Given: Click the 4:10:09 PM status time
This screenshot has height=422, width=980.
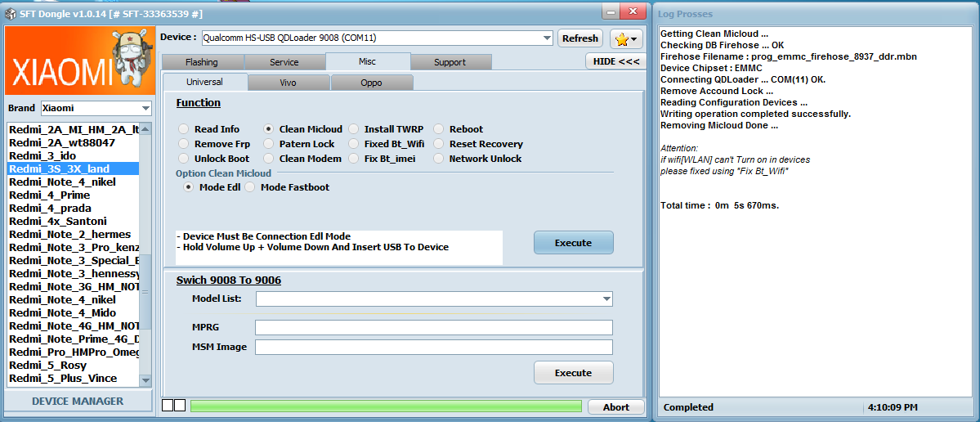Looking at the screenshot, I should tap(893, 407).
